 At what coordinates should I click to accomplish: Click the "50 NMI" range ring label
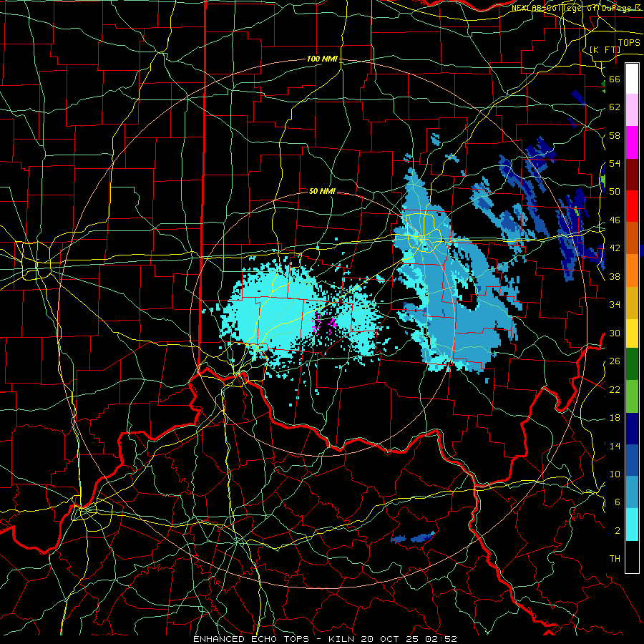(322, 191)
